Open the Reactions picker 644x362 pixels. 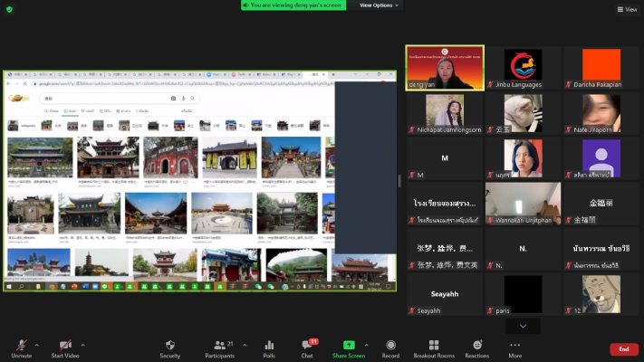[476, 348]
